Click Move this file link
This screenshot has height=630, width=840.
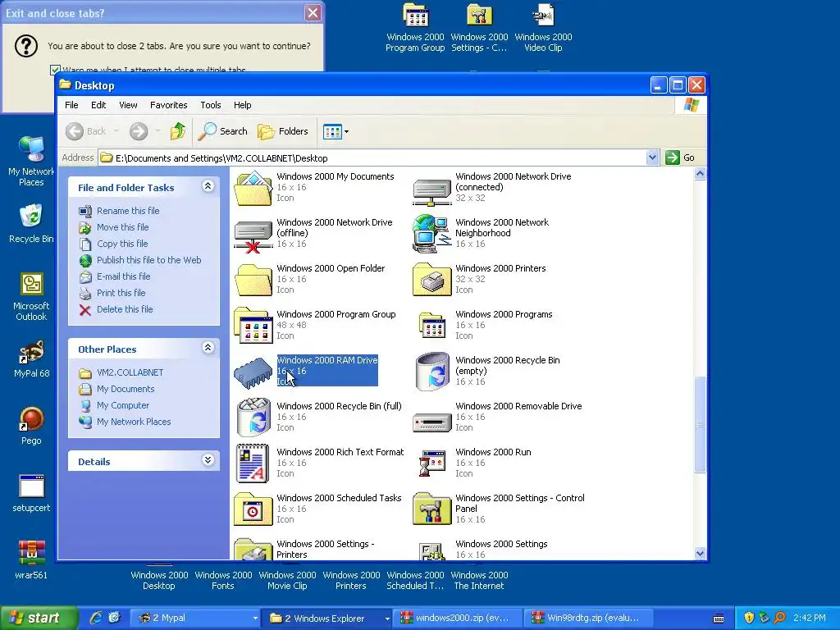click(123, 227)
